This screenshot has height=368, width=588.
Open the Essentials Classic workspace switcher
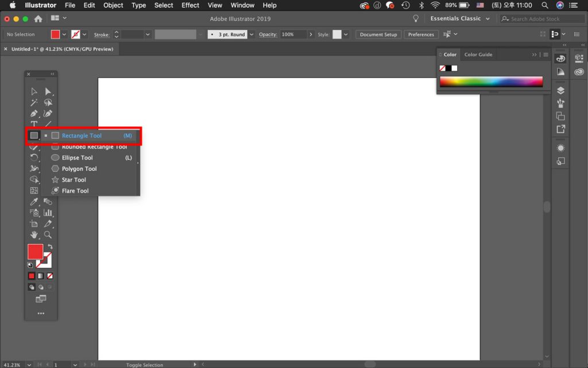[x=460, y=18]
